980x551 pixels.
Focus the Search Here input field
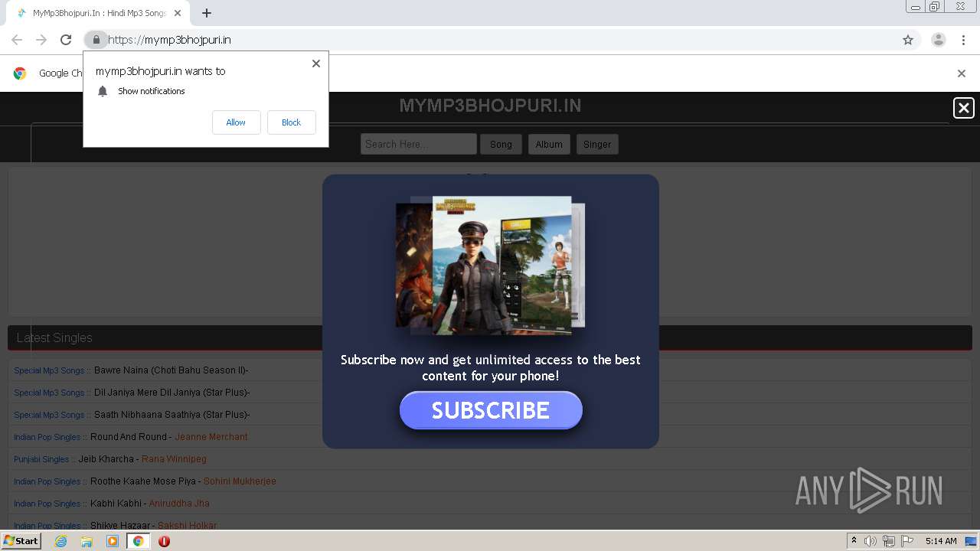coord(419,144)
